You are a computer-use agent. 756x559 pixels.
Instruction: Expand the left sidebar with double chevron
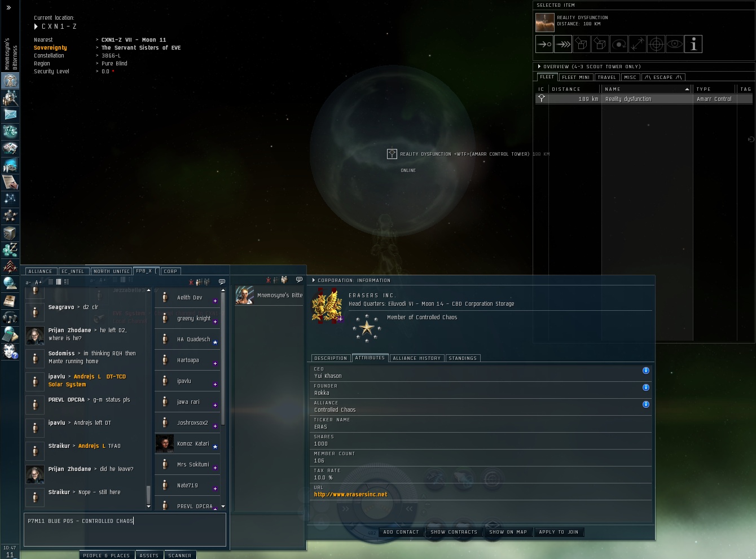(x=8, y=8)
